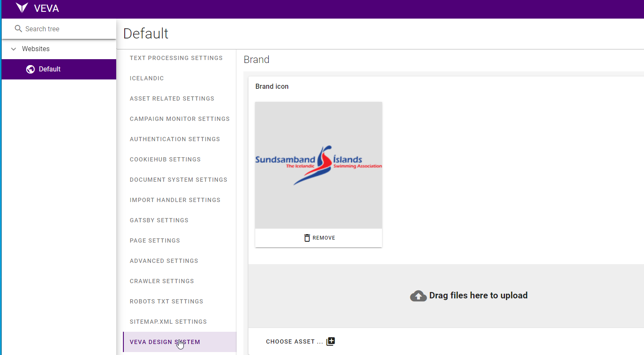Click the Brand section heading
Image resolution: width=644 pixels, height=355 pixels.
(257, 60)
